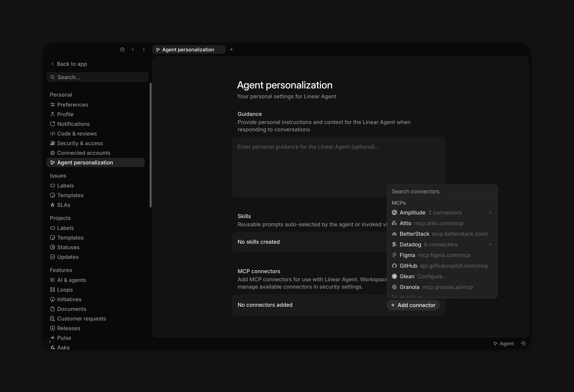
Task: Open Security & access settings
Action: click(96, 143)
